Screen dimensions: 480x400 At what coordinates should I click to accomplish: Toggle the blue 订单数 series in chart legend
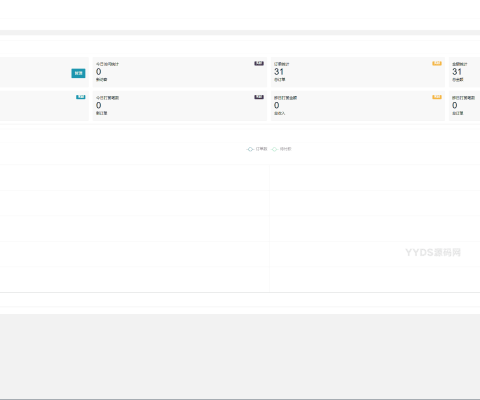[257, 149]
